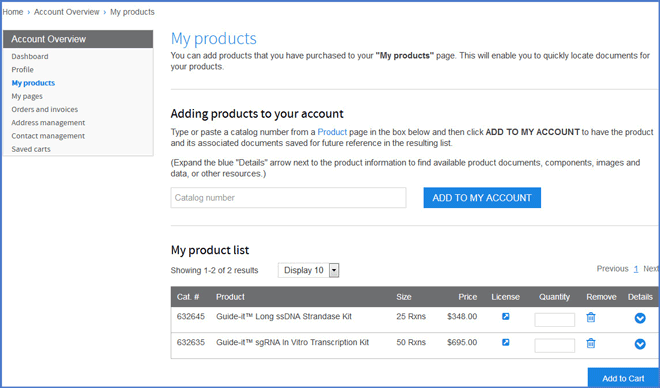Expand details for product 632645
660x388 pixels.
point(640,318)
